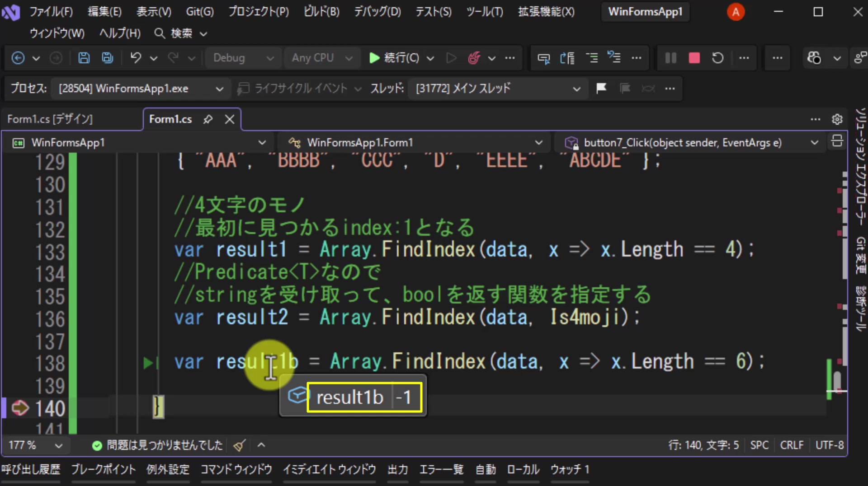Click the GitHub Copilot icon in toolbar
This screenshot has height=486, width=868.
(814, 58)
